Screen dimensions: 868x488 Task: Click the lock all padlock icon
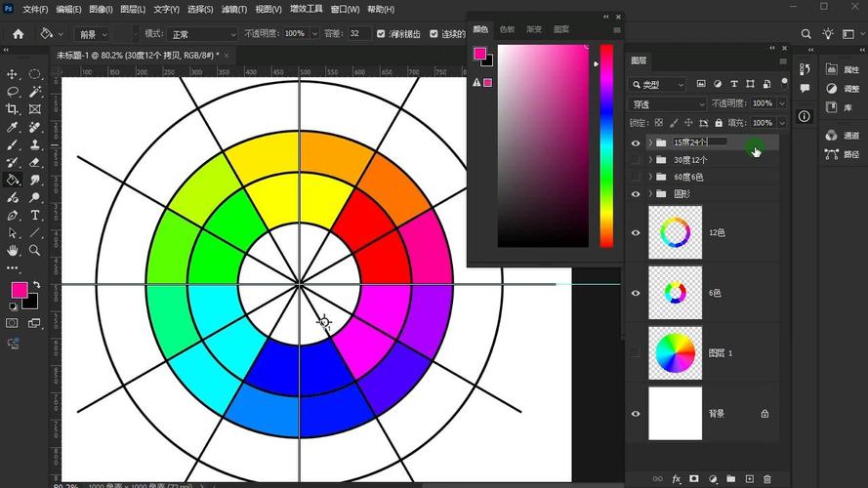(x=719, y=122)
